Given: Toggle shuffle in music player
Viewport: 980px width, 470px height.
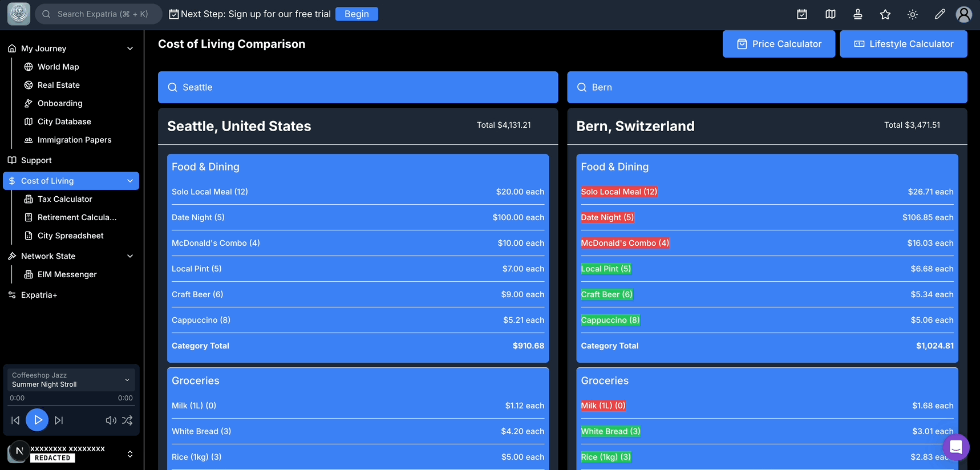Looking at the screenshot, I should [127, 420].
